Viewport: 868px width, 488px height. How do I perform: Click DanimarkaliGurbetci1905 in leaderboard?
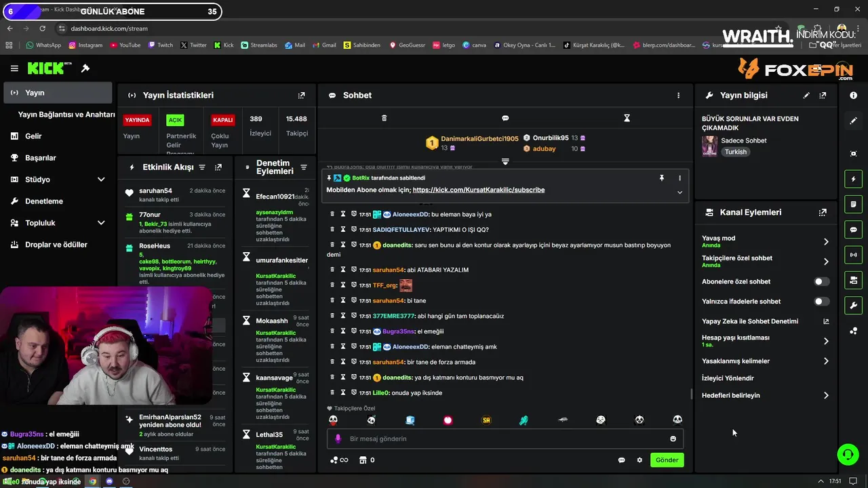click(x=479, y=138)
